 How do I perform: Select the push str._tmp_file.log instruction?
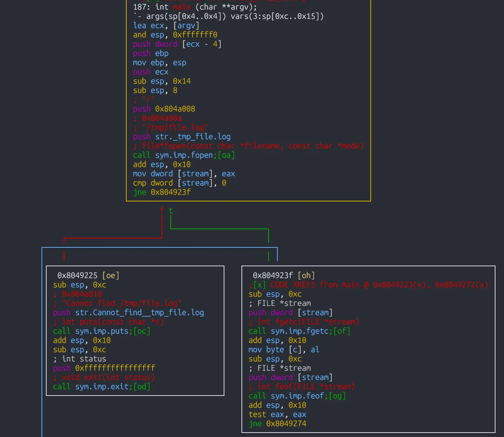181,137
